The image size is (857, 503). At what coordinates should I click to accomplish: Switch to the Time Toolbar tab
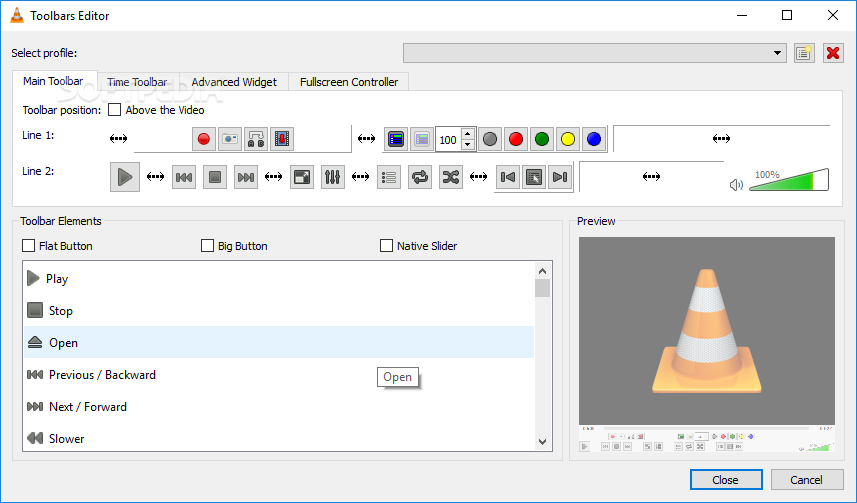(x=137, y=82)
